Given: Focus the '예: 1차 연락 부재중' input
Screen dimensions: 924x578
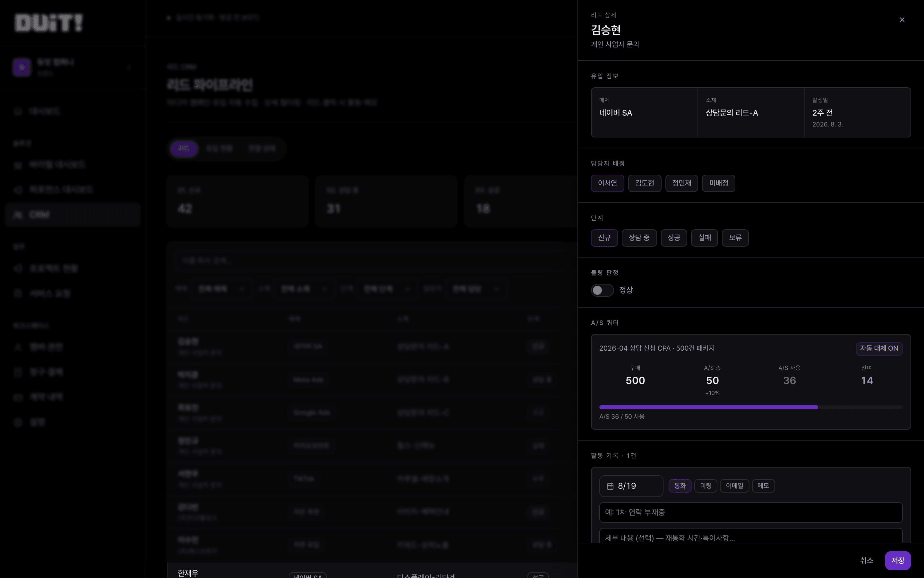Looking at the screenshot, I should coord(751,512).
